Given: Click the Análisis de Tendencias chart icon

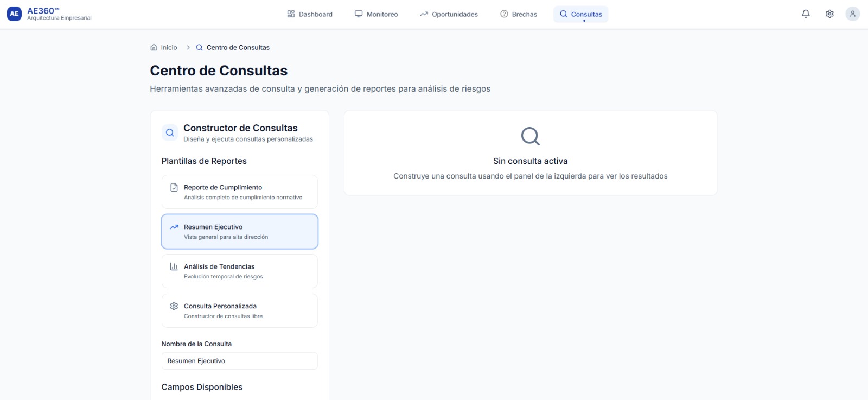Looking at the screenshot, I should pyautogui.click(x=174, y=266).
